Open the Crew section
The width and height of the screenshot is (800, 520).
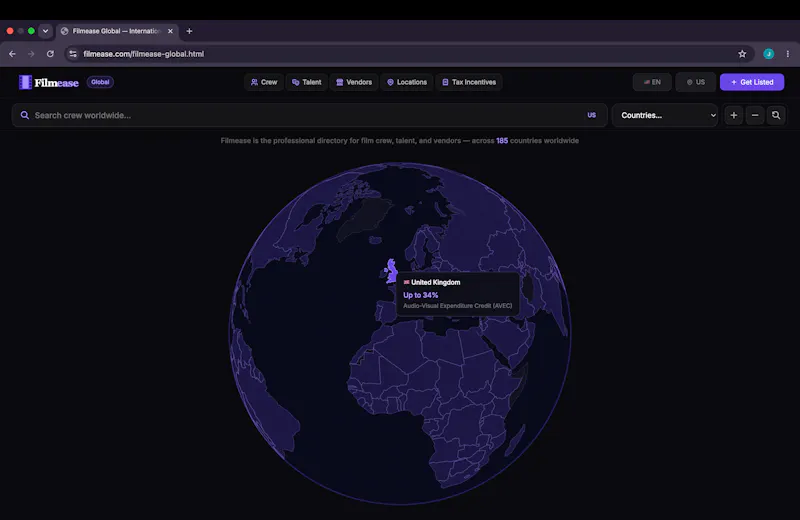[x=264, y=82]
